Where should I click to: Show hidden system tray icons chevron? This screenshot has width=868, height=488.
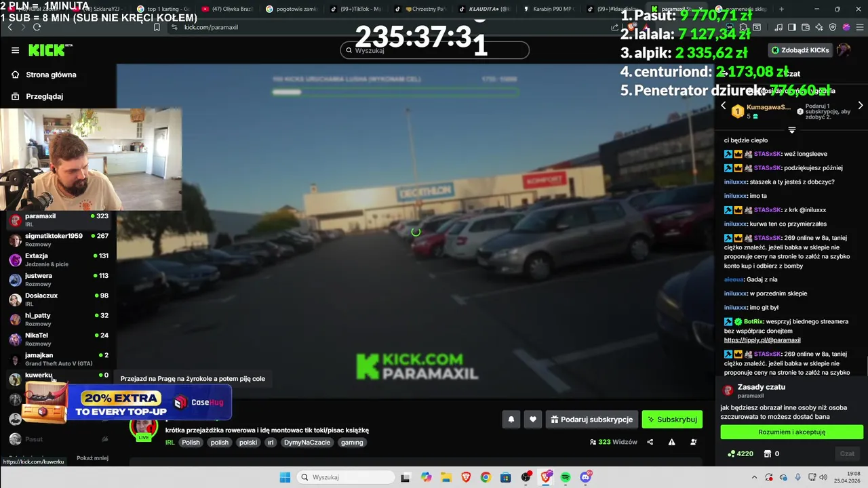point(755,477)
